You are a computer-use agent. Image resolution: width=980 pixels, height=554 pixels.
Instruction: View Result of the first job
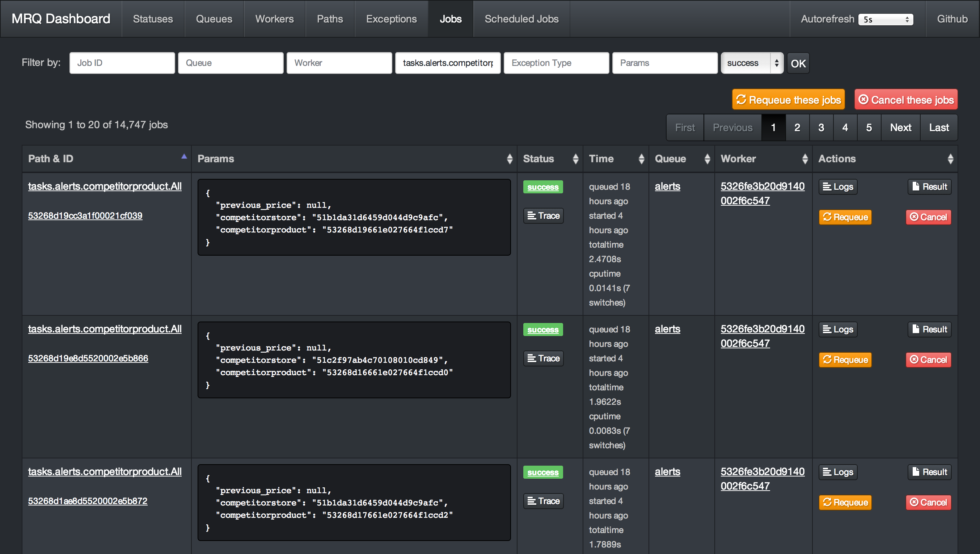929,186
